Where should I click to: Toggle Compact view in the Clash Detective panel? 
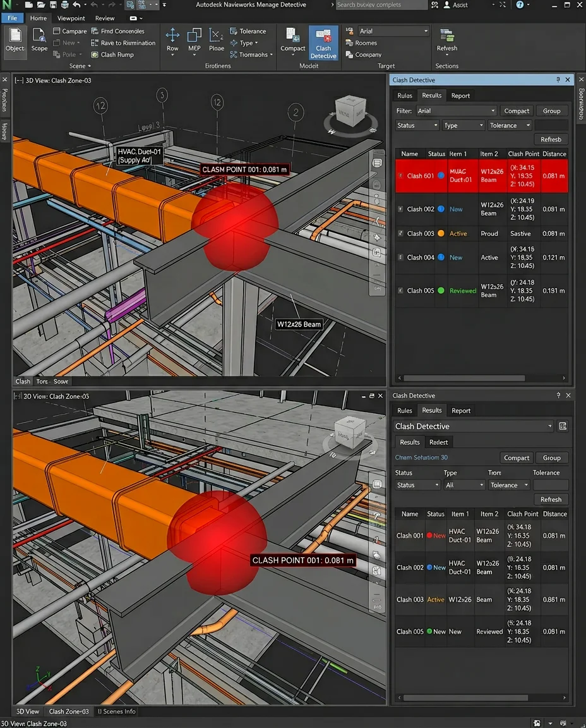click(516, 111)
